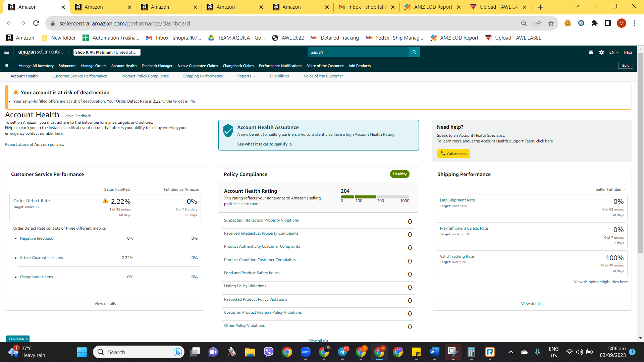Click the Healthy status badge
644x362 pixels.
pyautogui.click(x=399, y=174)
